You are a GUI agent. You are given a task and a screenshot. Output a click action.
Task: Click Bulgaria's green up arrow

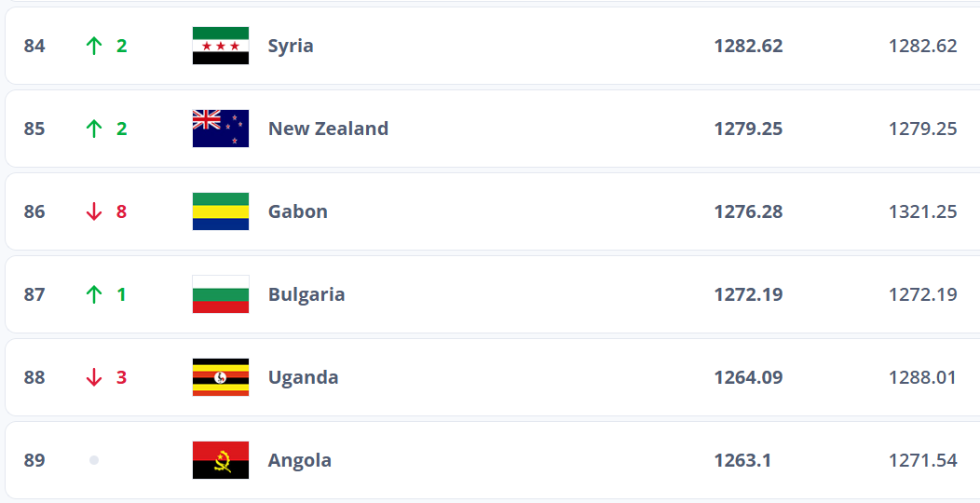(93, 294)
